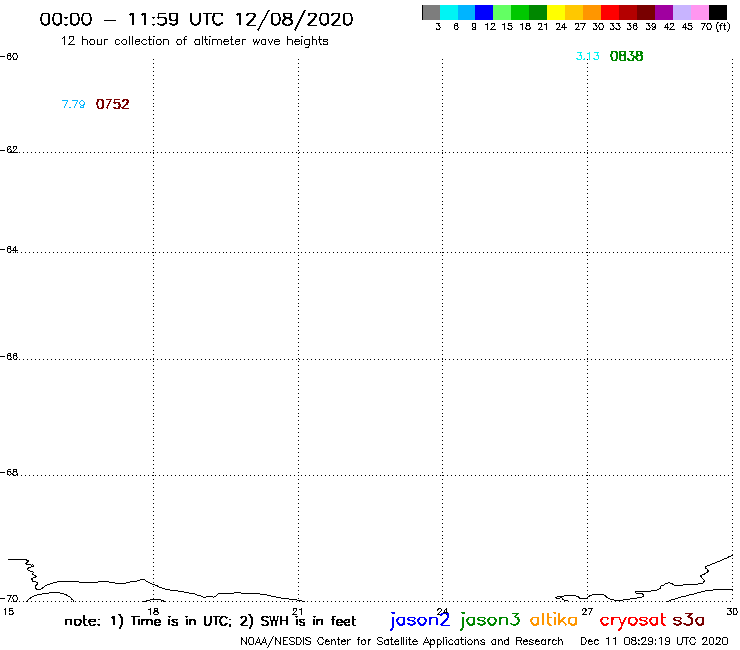740x650 pixels.
Task: Click the NOAA/NESDIS Center credit line
Action: click(x=402, y=642)
